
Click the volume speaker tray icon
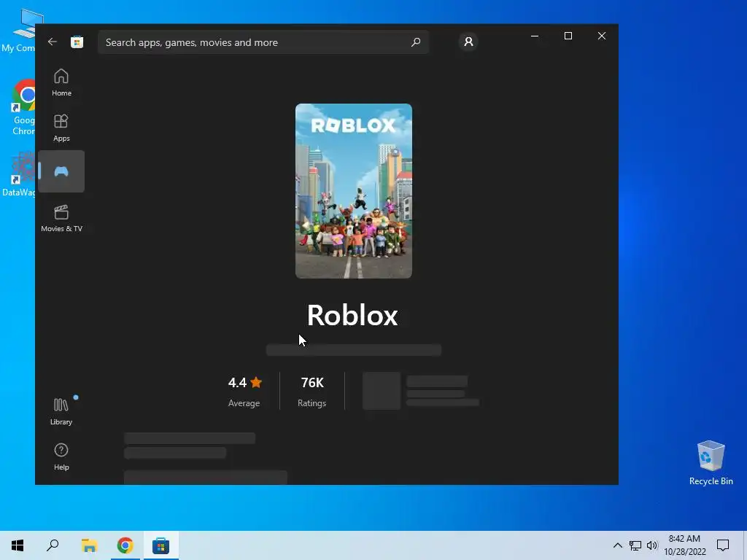(652, 545)
